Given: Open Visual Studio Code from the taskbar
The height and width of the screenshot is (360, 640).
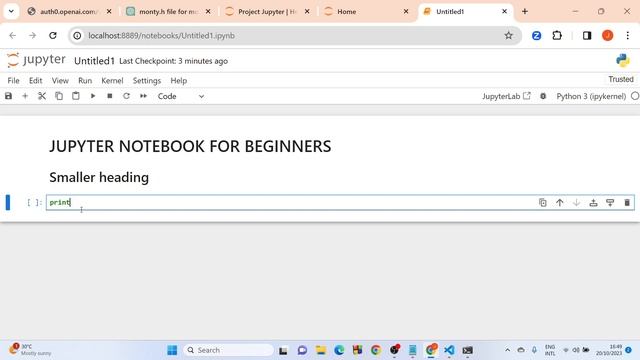Looking at the screenshot, I should click(x=449, y=350).
